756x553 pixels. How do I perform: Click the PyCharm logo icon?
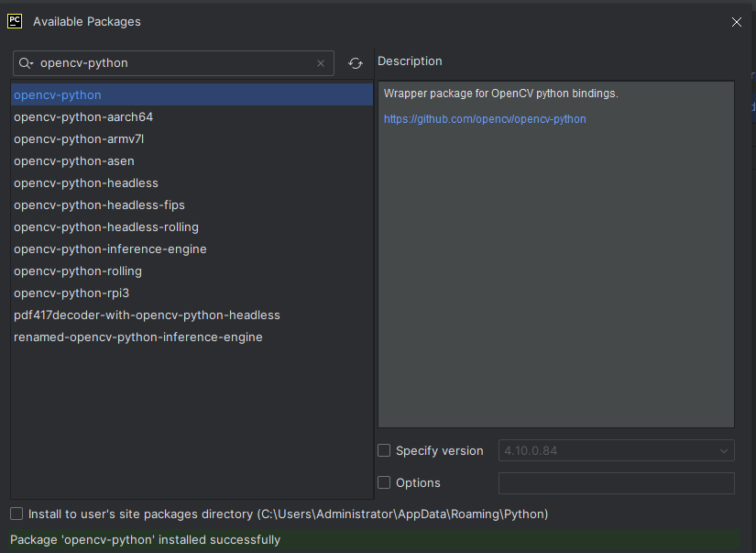(x=15, y=21)
